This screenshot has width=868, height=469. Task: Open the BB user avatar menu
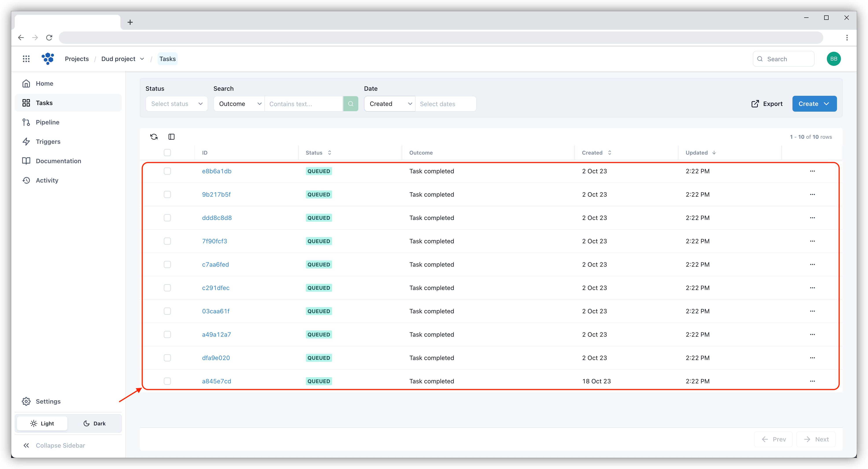tap(834, 59)
